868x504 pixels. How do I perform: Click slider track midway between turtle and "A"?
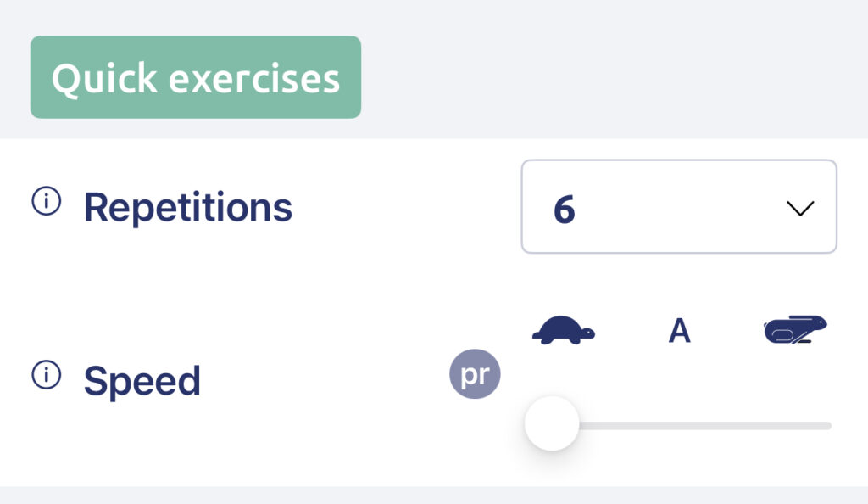(x=621, y=425)
